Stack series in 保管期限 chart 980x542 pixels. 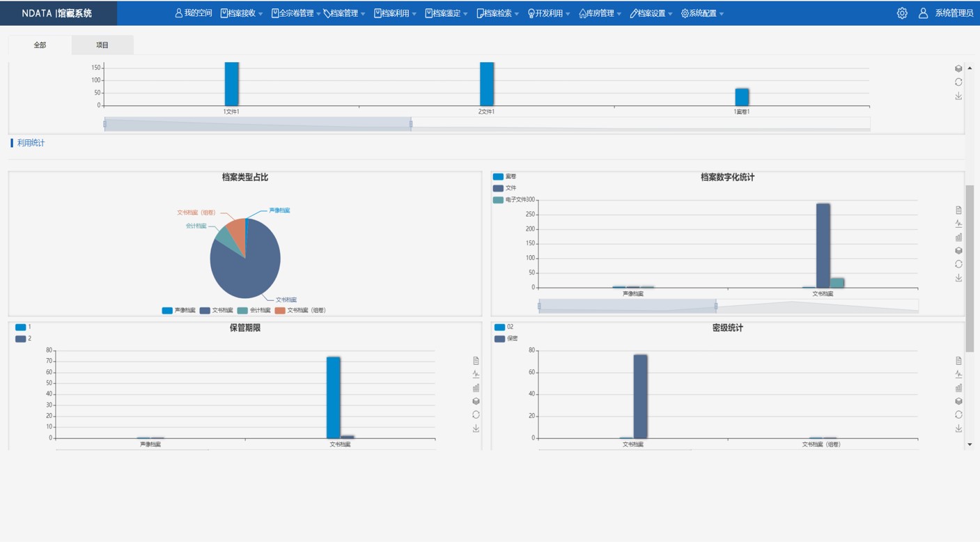[476, 401]
